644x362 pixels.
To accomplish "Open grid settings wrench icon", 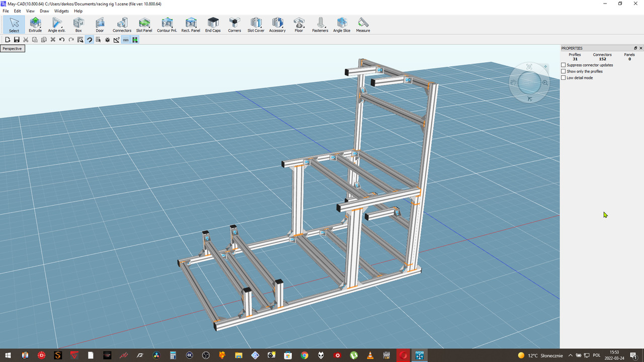I will tap(80, 40).
